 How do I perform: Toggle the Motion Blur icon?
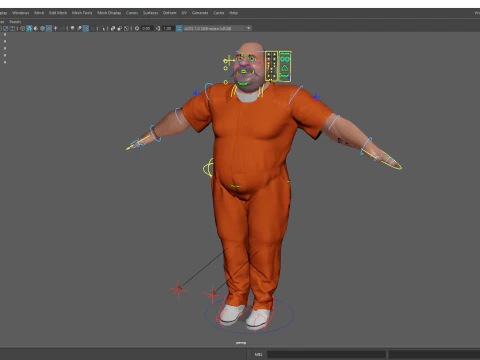click(x=79, y=28)
